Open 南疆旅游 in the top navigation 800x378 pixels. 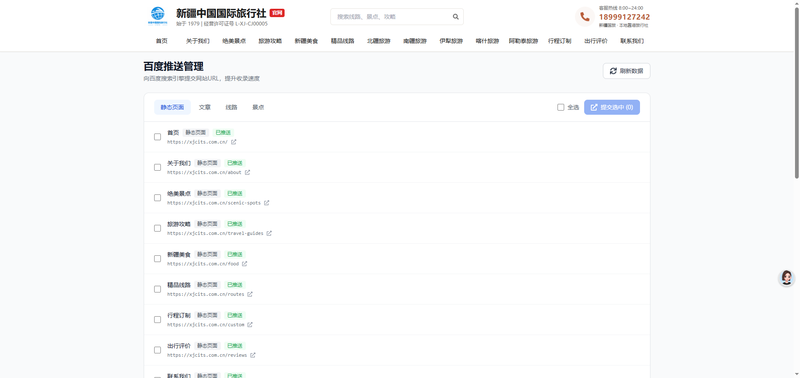[415, 41]
